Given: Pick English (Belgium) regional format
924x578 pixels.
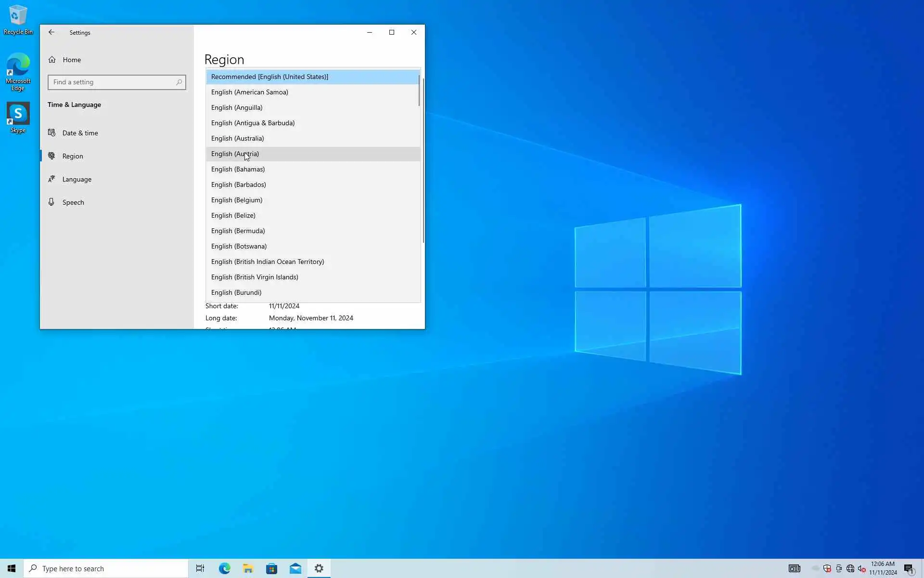Looking at the screenshot, I should pos(236,200).
